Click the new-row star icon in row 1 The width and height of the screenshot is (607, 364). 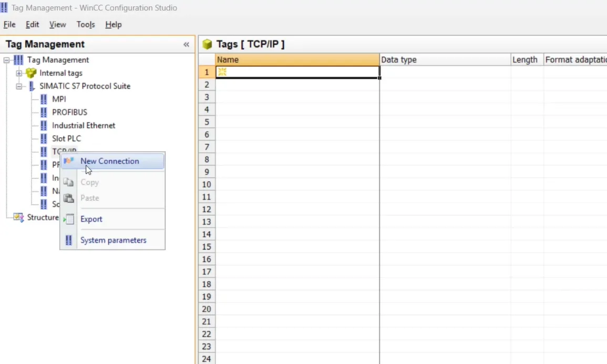[x=222, y=71]
